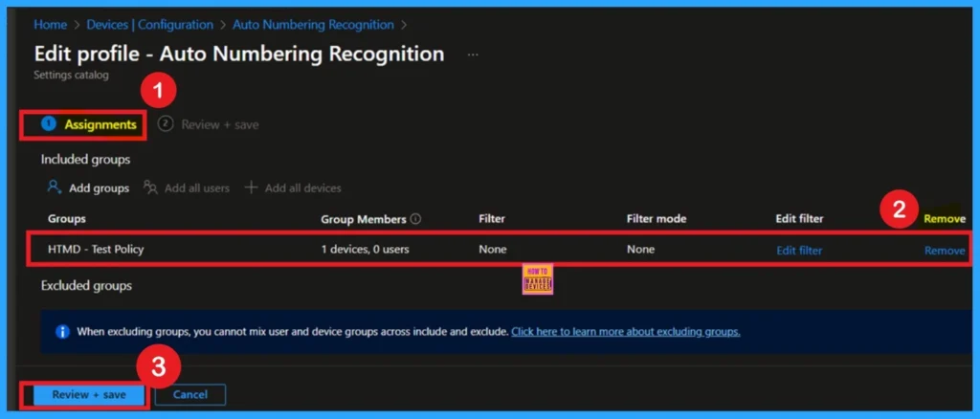This screenshot has height=419, width=980.
Task: Click the Included groups heading
Action: [x=85, y=159]
